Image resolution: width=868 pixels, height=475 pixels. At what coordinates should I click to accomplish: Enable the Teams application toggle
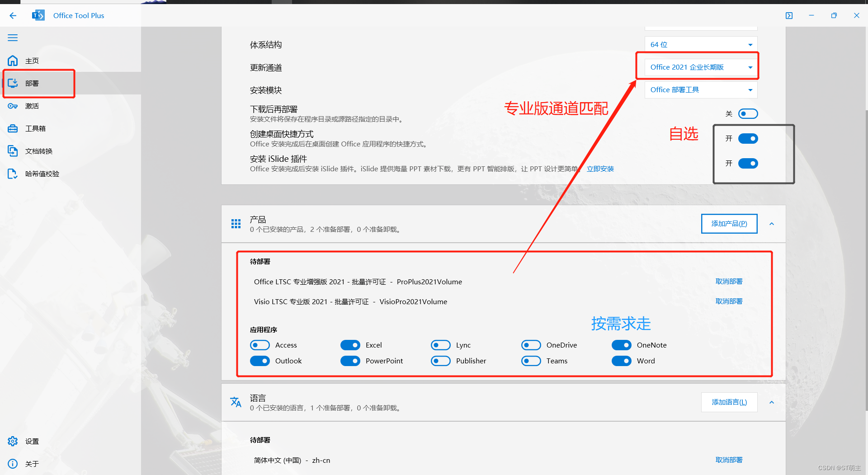tap(531, 361)
